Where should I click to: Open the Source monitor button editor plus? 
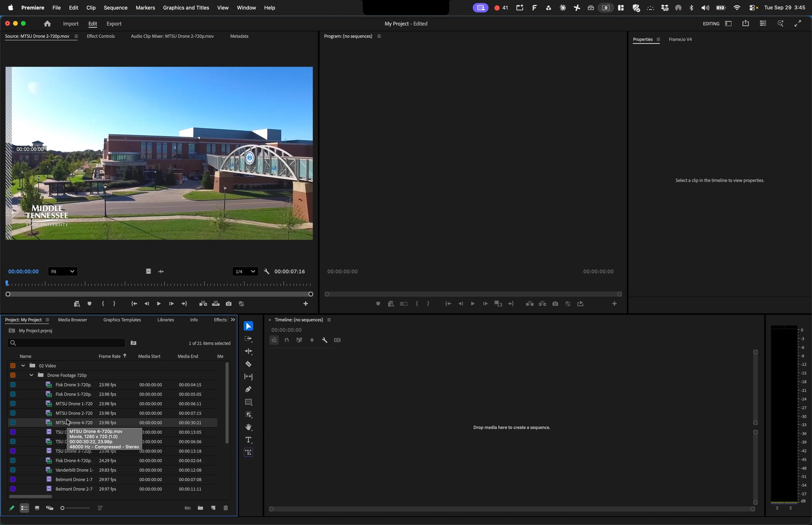[306, 304]
